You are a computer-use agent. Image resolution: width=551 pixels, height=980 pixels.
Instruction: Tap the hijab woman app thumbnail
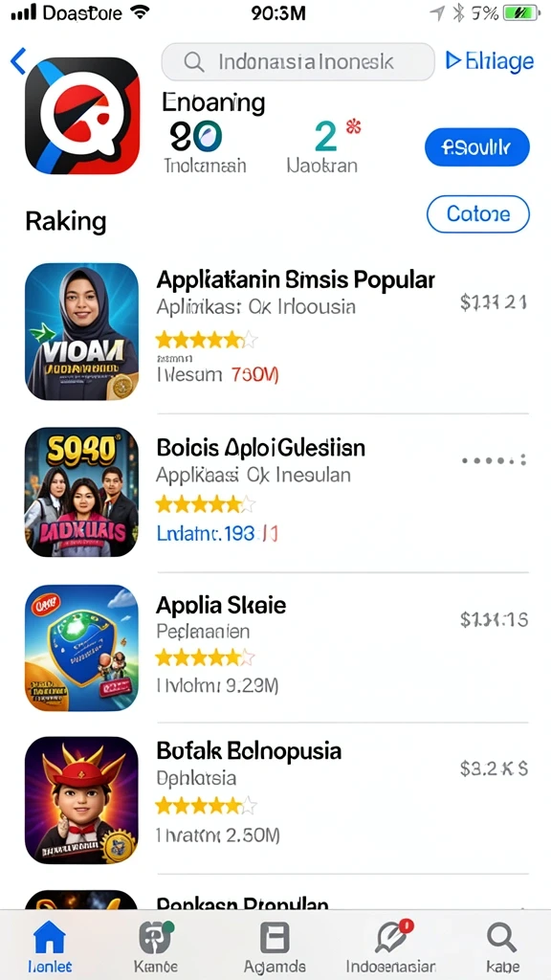click(x=82, y=331)
